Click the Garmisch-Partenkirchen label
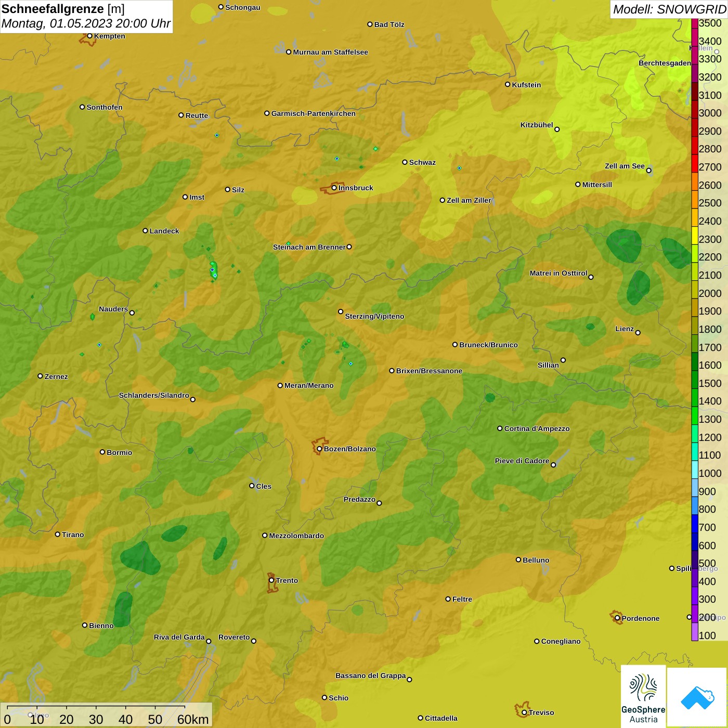 [314, 113]
